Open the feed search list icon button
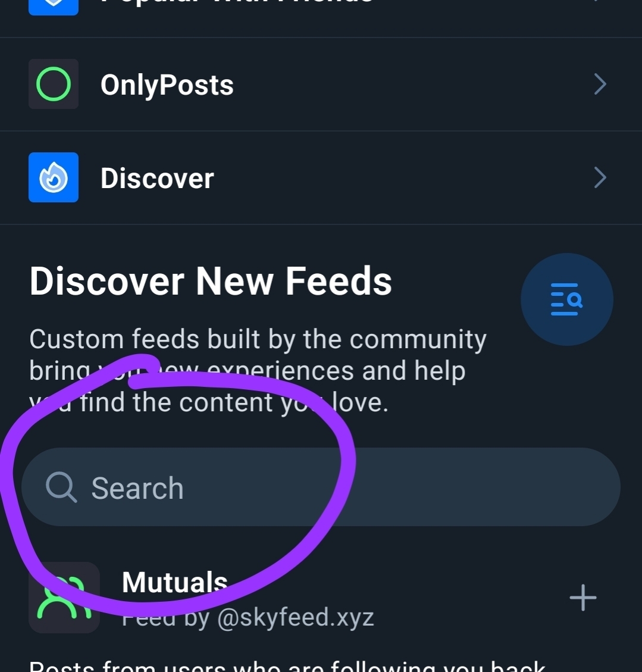 pos(566,299)
